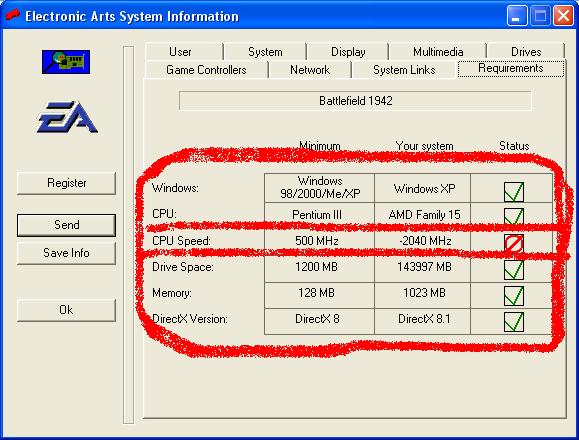Click the 500 MHz minimum value
The height and width of the screenshot is (440, 579).
(x=317, y=241)
